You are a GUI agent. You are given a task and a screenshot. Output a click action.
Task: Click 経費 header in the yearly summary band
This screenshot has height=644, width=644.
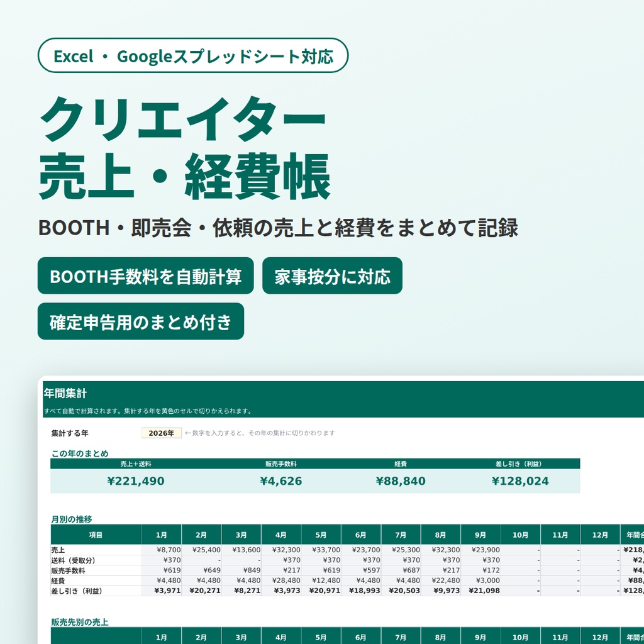401,464
